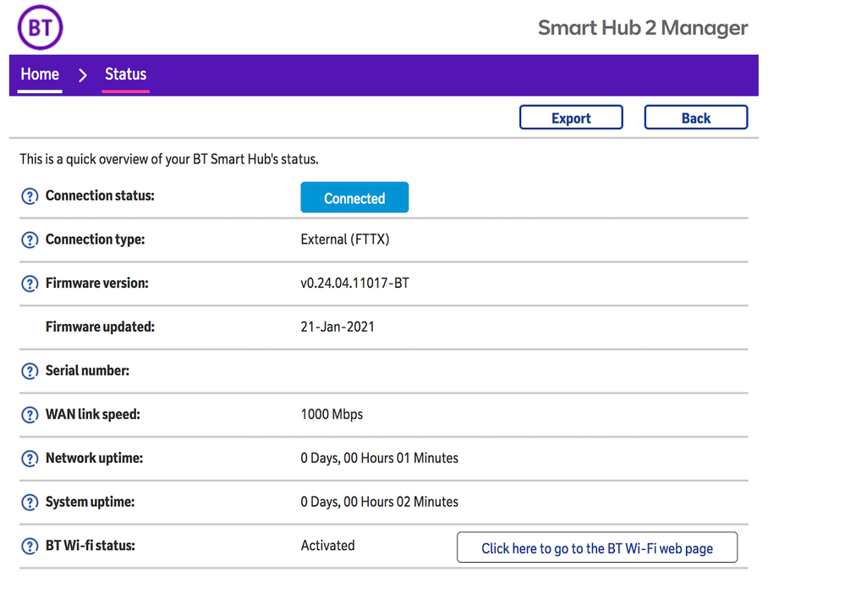The width and height of the screenshot is (845, 616).
Task: Select the Status breadcrumb item
Action: tap(125, 74)
